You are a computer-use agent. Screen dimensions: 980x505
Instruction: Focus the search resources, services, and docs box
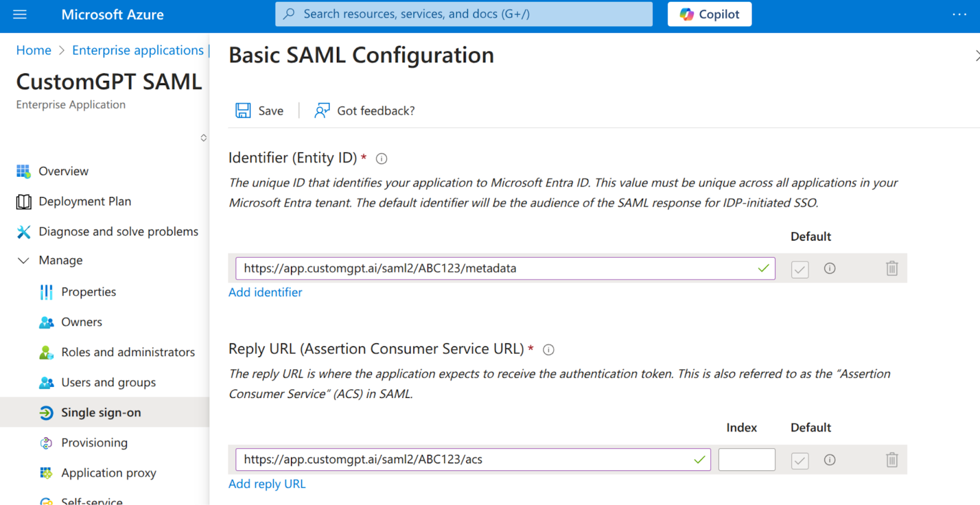pos(464,14)
